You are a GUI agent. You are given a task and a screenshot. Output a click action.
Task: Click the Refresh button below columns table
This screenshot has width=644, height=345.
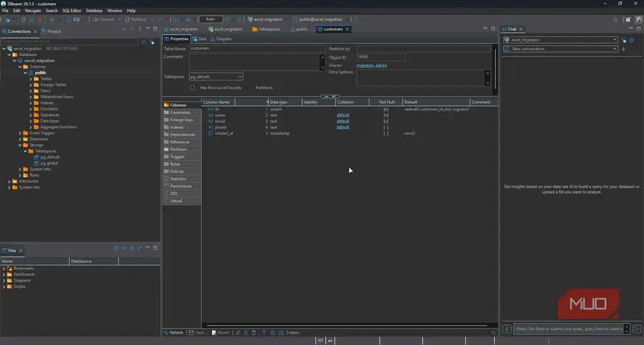point(174,332)
